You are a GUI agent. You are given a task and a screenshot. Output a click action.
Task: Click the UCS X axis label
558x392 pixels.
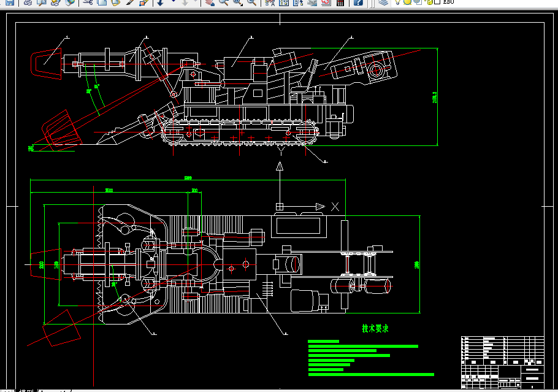point(335,207)
